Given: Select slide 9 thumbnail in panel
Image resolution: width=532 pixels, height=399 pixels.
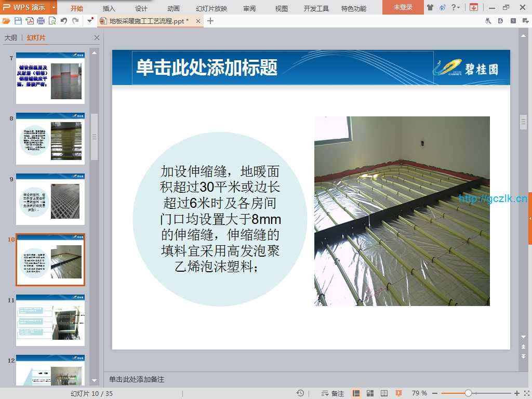Looking at the screenshot, I should pos(50,199).
